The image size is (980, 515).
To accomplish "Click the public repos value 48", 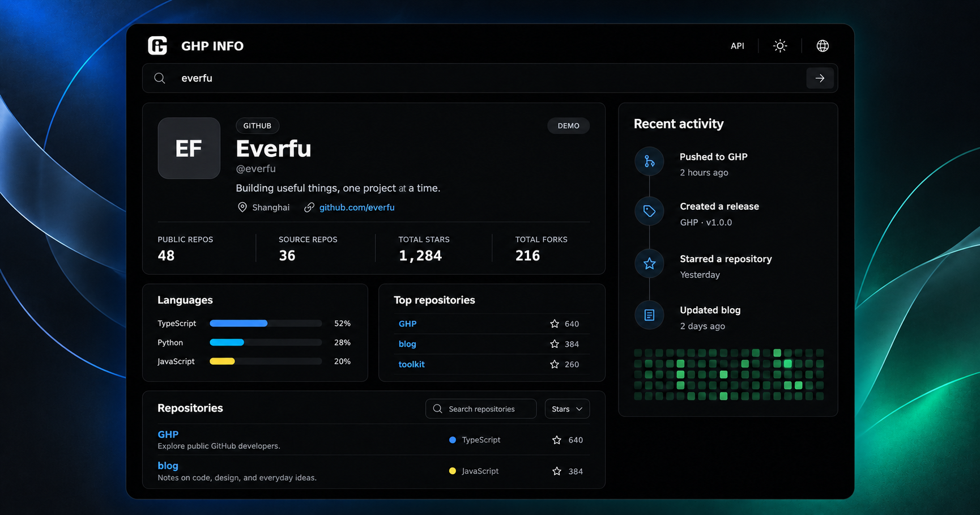I will pyautogui.click(x=166, y=256).
